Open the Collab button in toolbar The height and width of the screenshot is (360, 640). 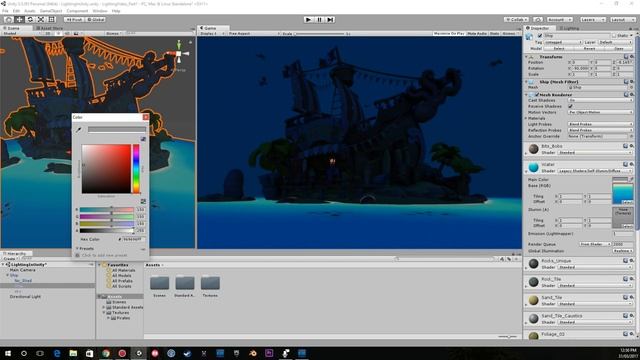517,19
